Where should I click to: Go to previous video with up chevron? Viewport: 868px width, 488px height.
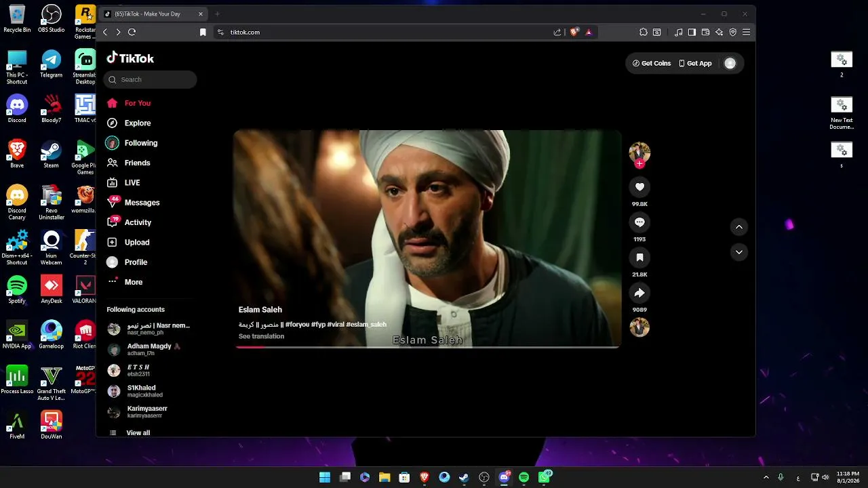pos(739,227)
